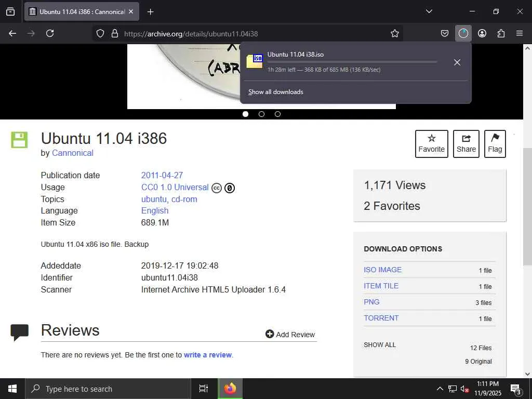
Task: Toggle the downloads panel toolbar button
Action: point(463,33)
